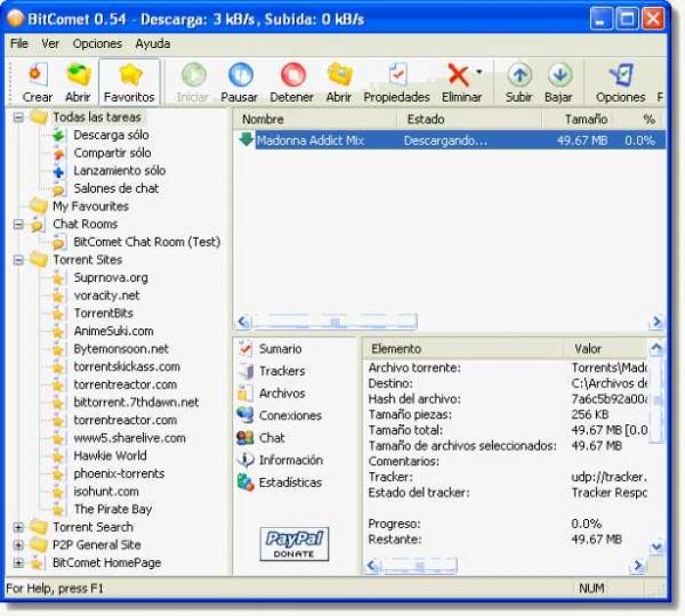Sort by the Estado column header

click(470, 119)
